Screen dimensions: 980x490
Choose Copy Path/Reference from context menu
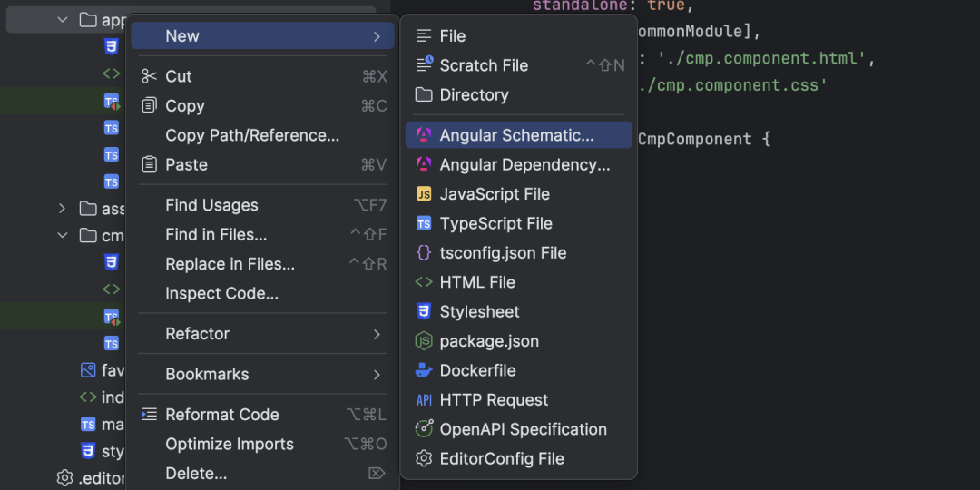point(251,135)
